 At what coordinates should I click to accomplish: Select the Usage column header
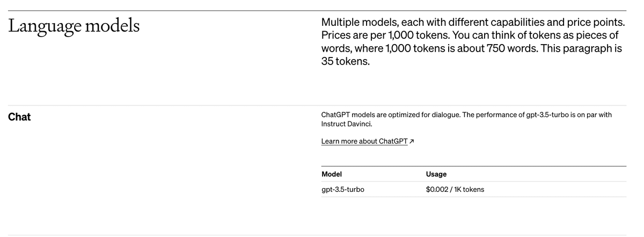pos(436,174)
